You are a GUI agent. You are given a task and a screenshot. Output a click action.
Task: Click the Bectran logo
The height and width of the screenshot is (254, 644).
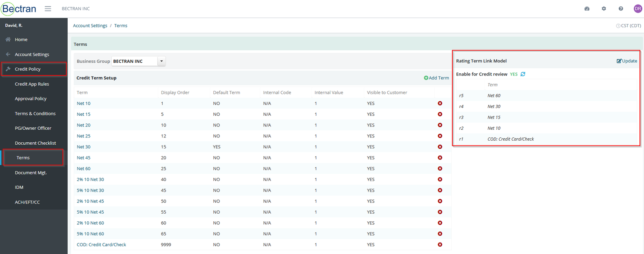click(x=19, y=9)
